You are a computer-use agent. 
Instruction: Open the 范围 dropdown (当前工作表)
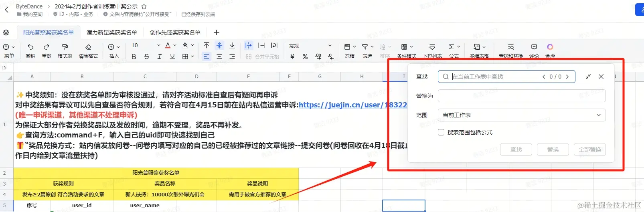click(522, 115)
